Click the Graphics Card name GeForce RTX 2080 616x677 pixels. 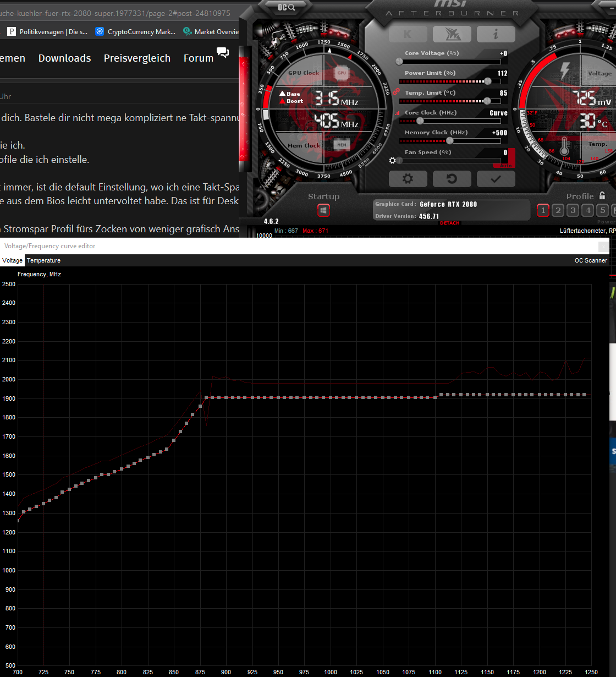click(x=448, y=204)
